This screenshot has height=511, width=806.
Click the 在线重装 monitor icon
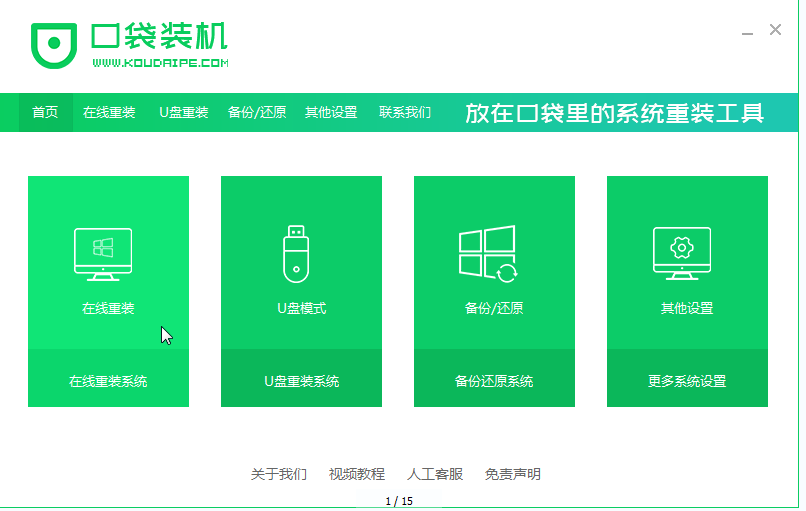click(103, 254)
